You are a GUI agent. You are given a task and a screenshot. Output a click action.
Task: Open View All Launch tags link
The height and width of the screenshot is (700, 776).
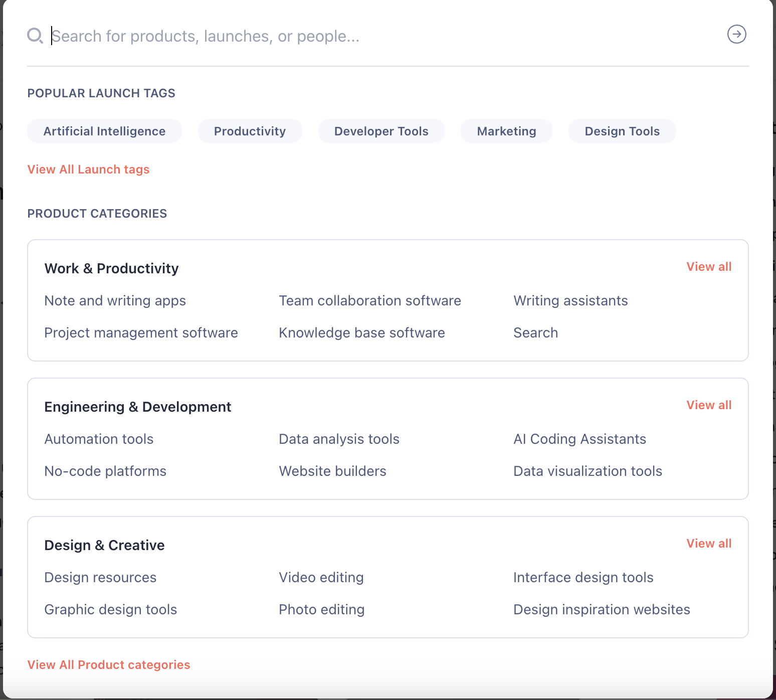click(88, 169)
